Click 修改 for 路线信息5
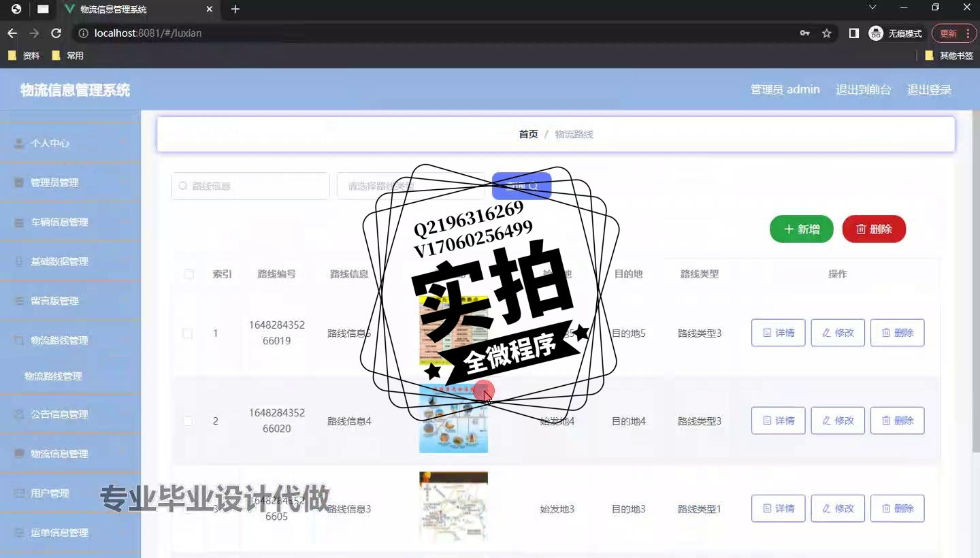Viewport: 980px width, 558px height. coord(838,333)
